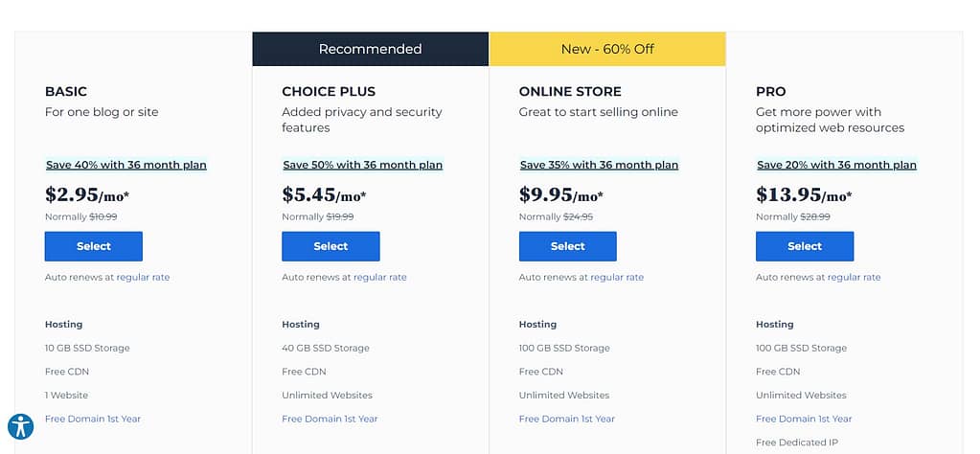Click 'regular rate' link under Basic plan
980x454 pixels.
click(x=143, y=277)
